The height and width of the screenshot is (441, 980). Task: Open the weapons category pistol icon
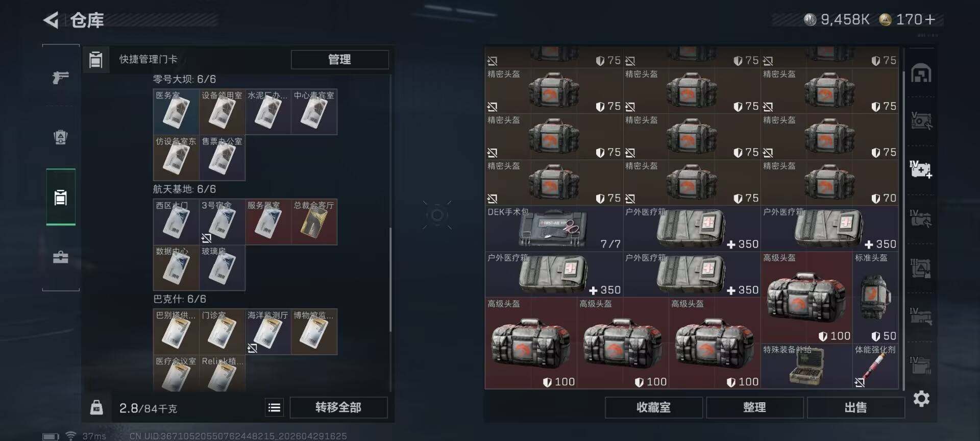[x=61, y=78]
